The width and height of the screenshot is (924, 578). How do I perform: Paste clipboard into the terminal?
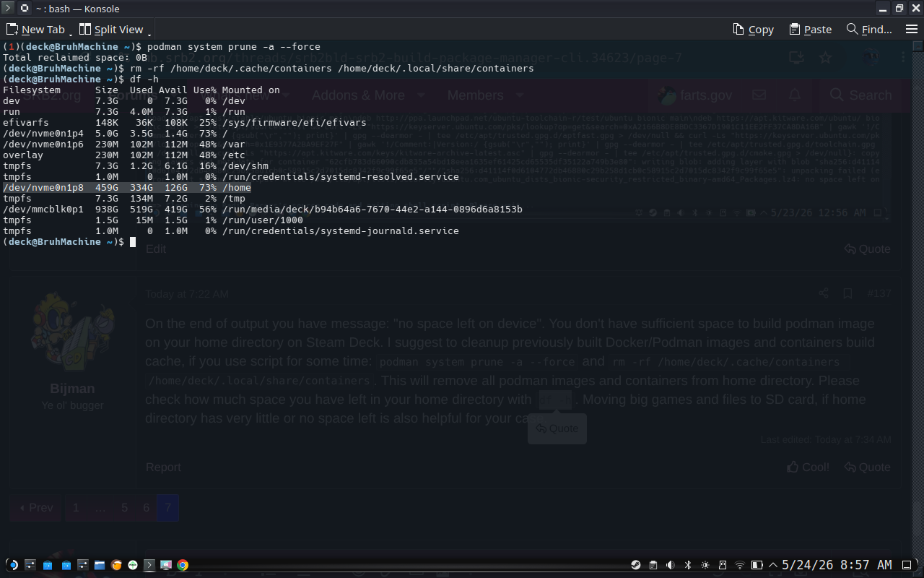810,30
